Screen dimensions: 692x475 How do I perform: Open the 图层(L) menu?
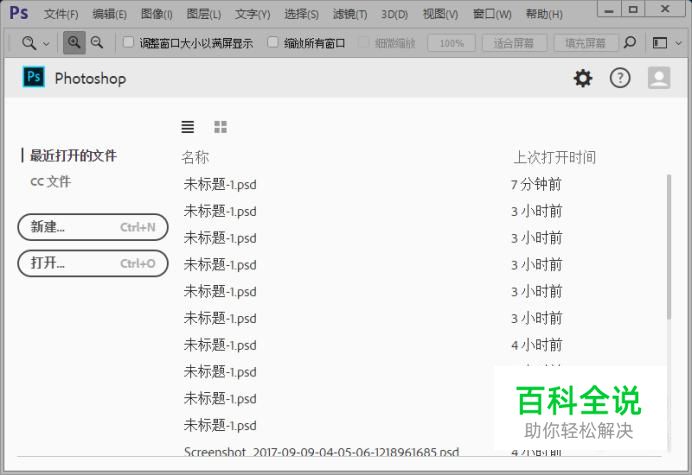pos(203,14)
